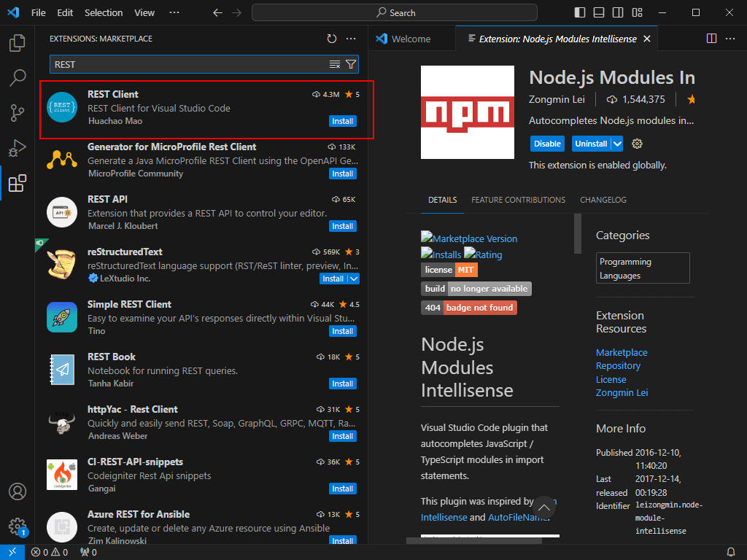Open the File menu
747x560 pixels.
tap(39, 13)
